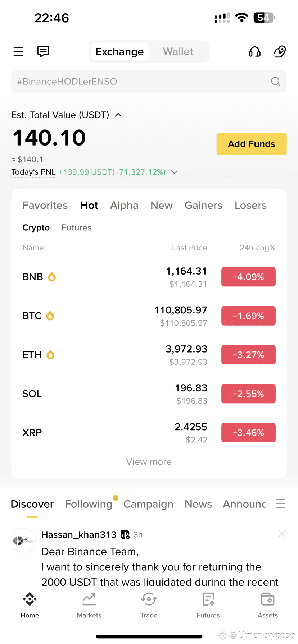Expand Today's PNL details chevron
This screenshot has width=298, height=644.
click(x=174, y=172)
